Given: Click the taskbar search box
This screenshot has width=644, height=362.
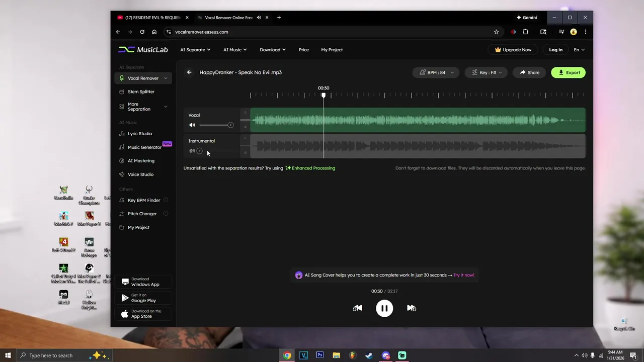Looking at the screenshot, I should (64, 355).
